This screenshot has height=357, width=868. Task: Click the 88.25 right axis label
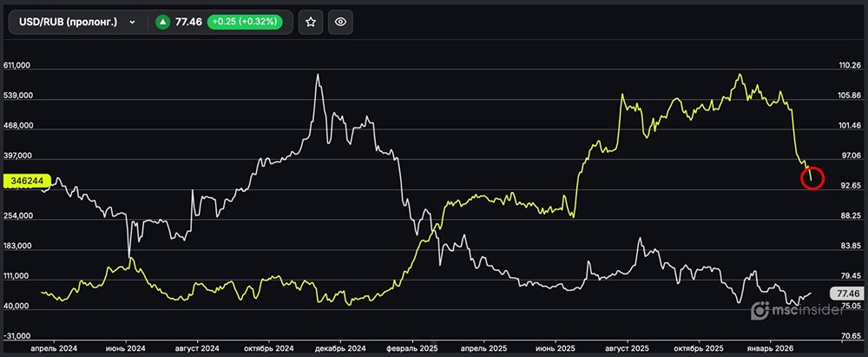pyautogui.click(x=850, y=215)
